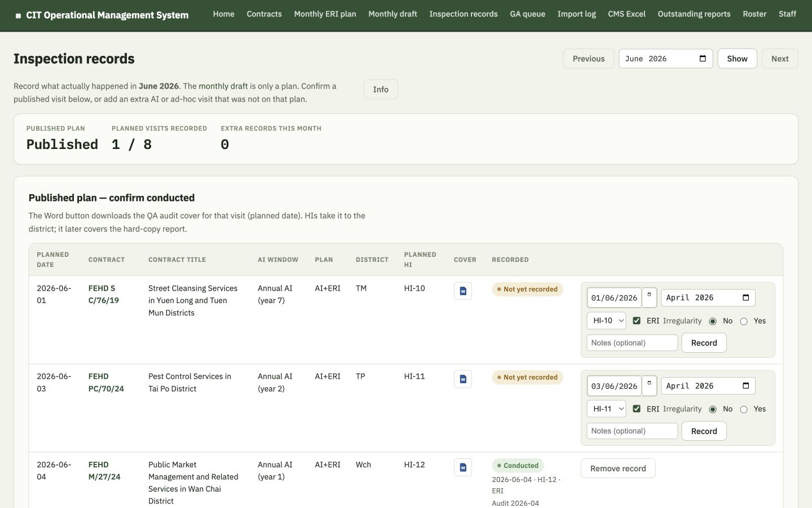Viewport: 812px width, 508px height.
Task: Open the HI-10 inspector dropdown
Action: coord(606,321)
